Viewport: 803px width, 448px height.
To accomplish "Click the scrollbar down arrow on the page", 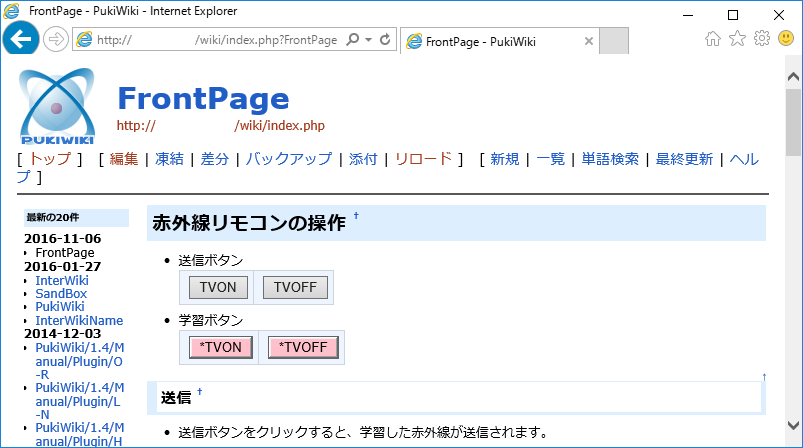I will point(794,439).
